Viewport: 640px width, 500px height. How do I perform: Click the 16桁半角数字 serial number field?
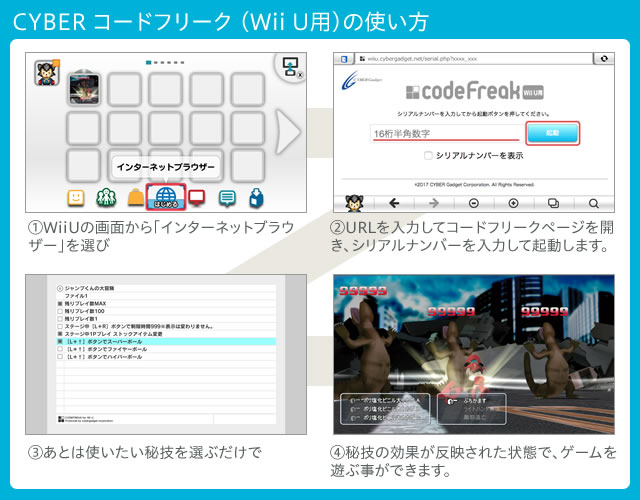(446, 133)
